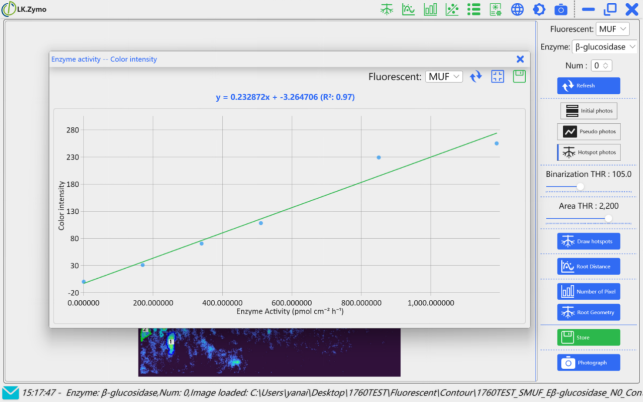Click the green save icon in chart dialog
This screenshot has height=402, width=643.
coord(519,76)
